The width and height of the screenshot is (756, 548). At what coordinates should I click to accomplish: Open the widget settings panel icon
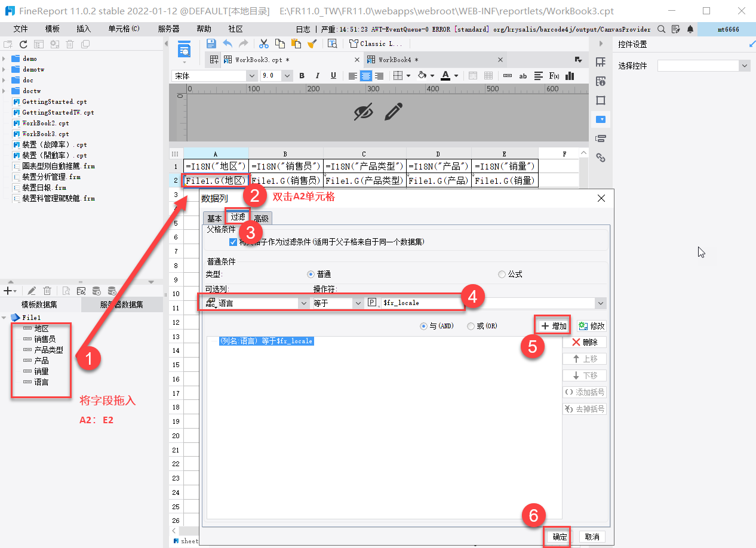[x=601, y=119]
